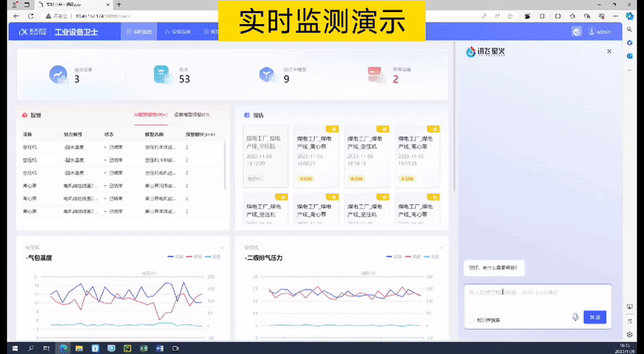Open File Explorer from the taskbar
Screen dimensions: 644x354
tap(79, 348)
